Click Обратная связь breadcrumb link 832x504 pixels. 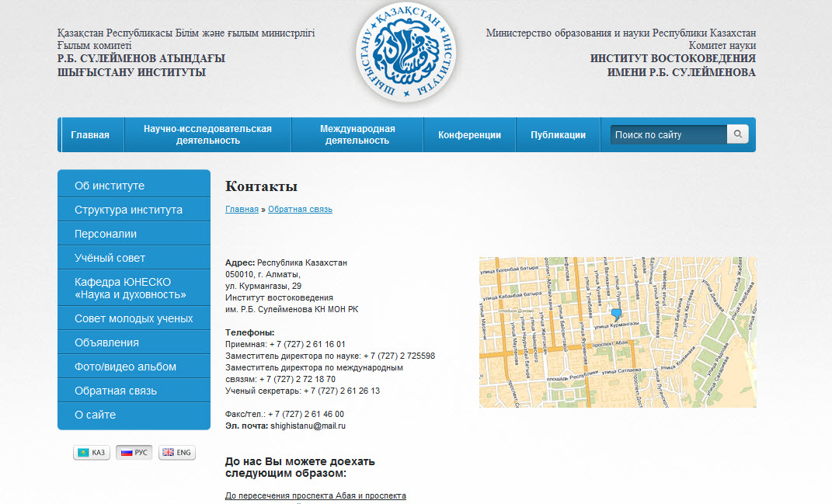pos(300,210)
